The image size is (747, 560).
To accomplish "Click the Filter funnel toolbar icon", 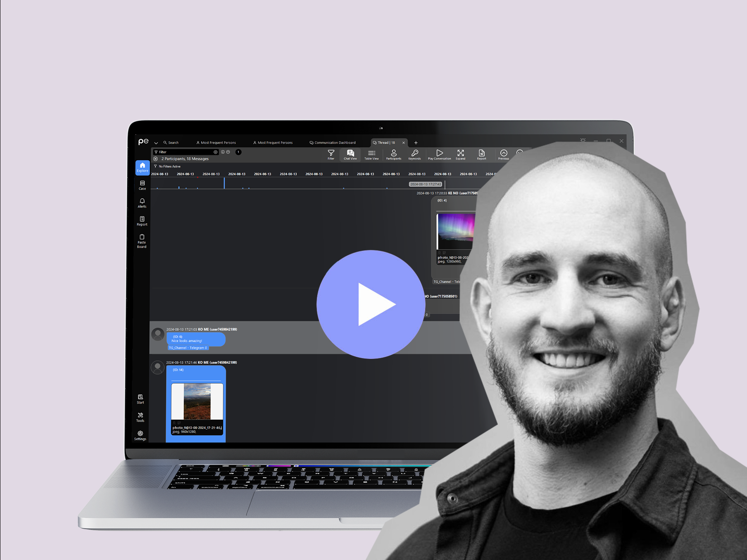I will point(331,155).
